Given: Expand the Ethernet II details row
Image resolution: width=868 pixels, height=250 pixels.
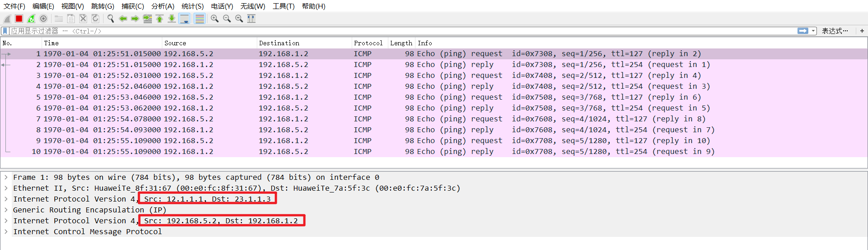Looking at the screenshot, I should pyautogui.click(x=5, y=188).
